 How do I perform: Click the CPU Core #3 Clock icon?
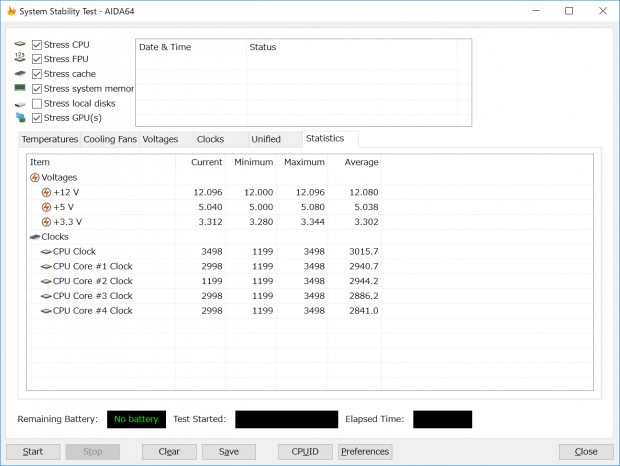coord(46,296)
